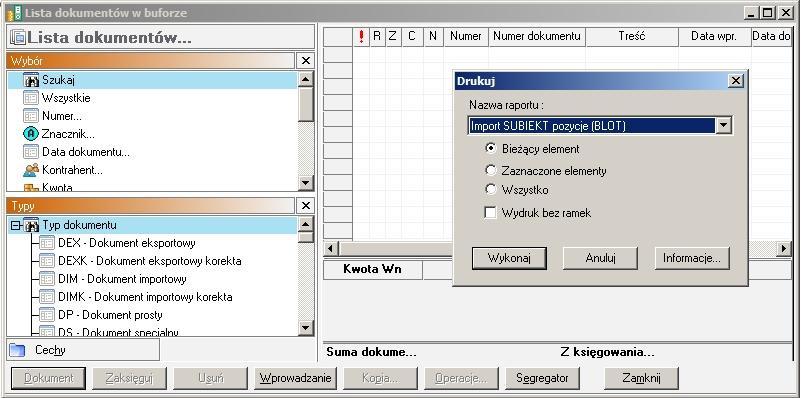Click the DEX document type icon

47,243
